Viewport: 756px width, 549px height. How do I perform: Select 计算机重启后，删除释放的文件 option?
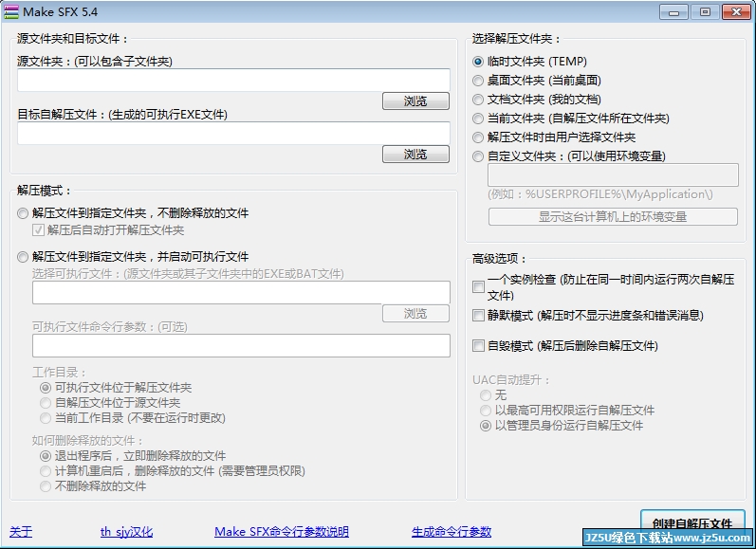[x=46, y=471]
